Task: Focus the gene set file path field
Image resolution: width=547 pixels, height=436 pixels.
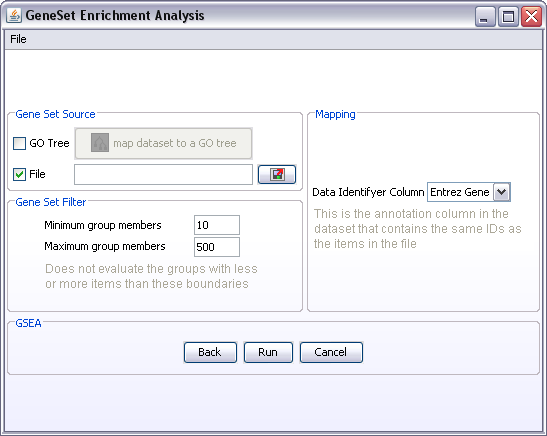Action: pos(163,174)
